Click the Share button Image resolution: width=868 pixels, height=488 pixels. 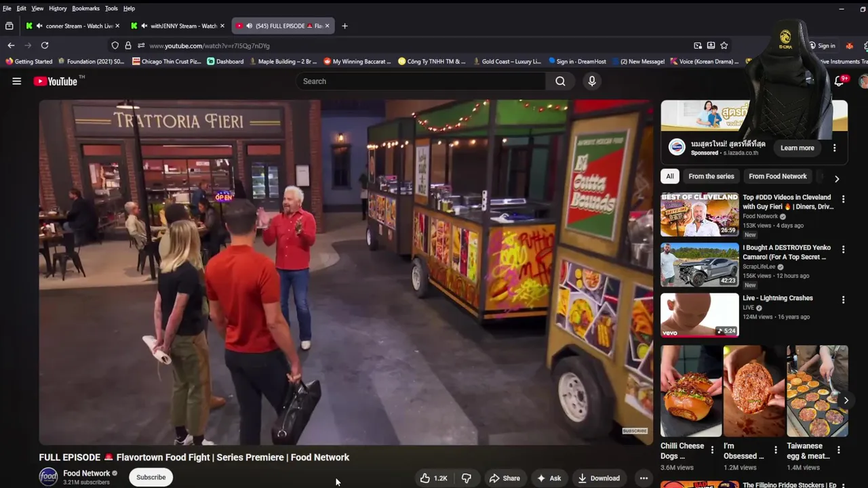(505, 479)
